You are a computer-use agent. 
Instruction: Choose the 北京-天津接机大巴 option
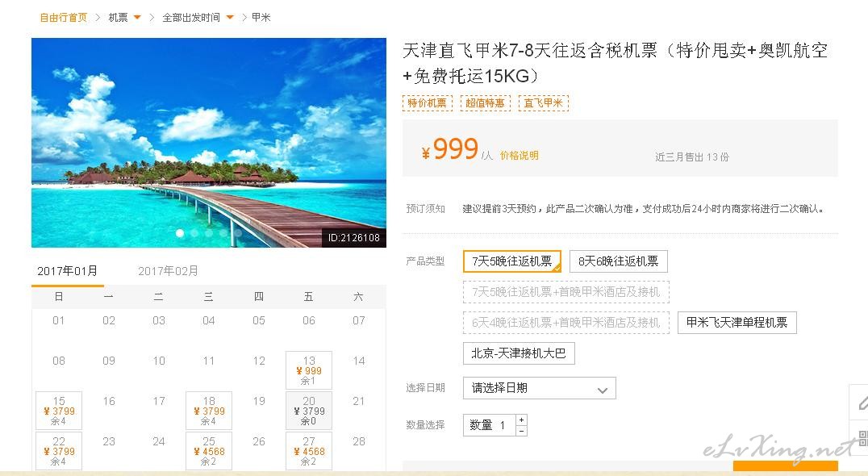click(x=519, y=353)
